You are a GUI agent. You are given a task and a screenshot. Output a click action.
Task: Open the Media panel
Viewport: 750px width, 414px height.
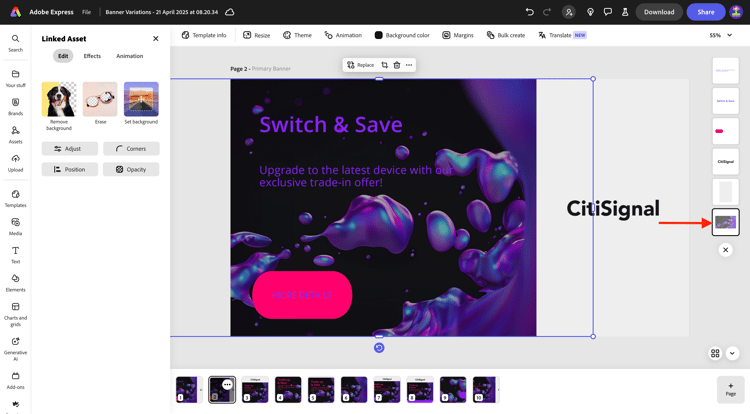click(x=15, y=227)
